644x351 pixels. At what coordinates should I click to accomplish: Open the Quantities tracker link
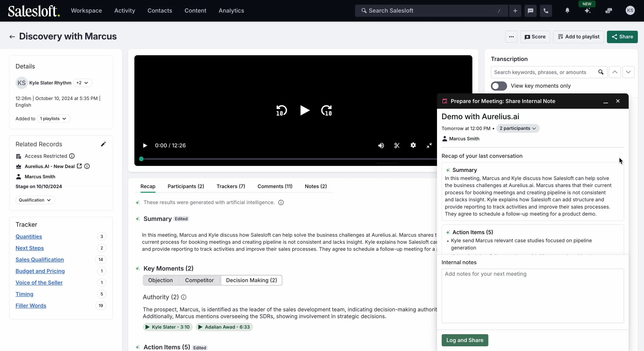[29, 236]
